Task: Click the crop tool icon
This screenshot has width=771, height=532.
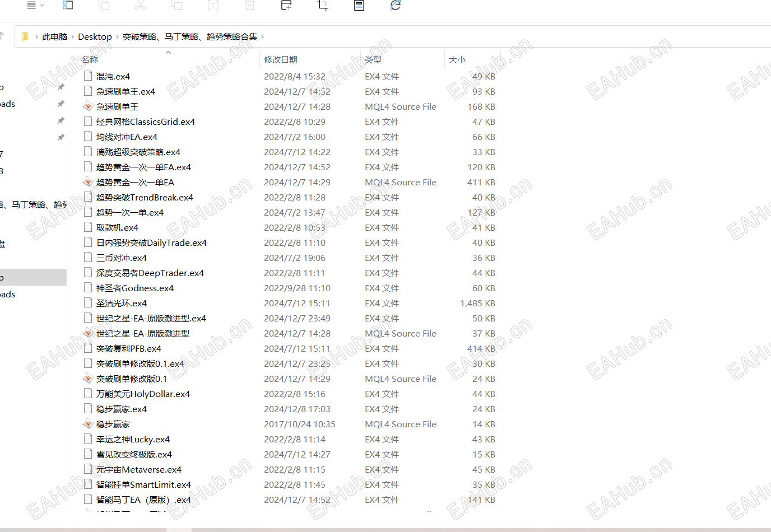Action: [x=322, y=6]
